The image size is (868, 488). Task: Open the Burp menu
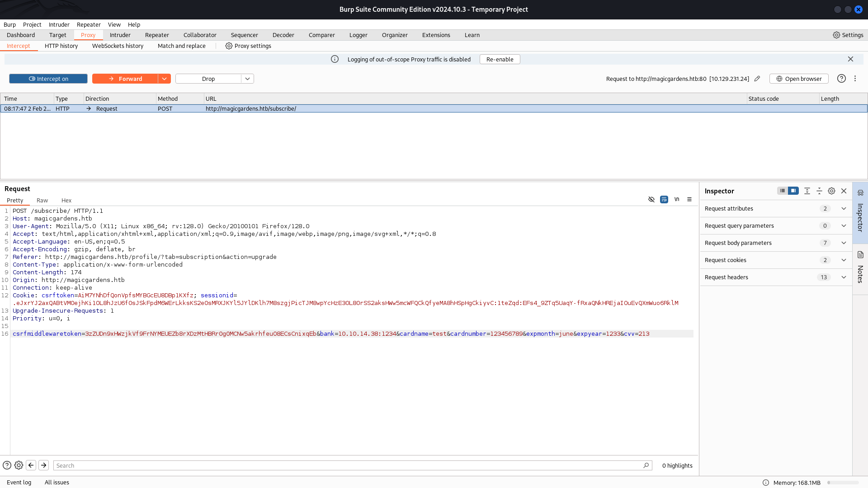pyautogui.click(x=9, y=24)
